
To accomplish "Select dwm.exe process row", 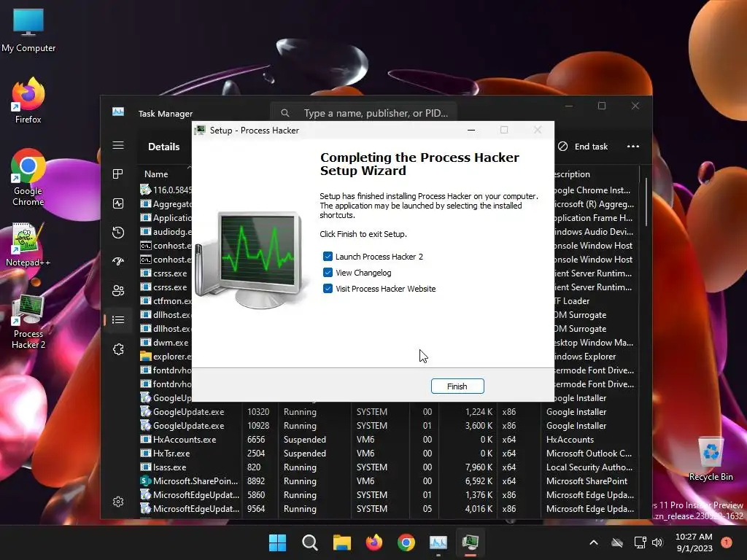I will [x=166, y=343].
